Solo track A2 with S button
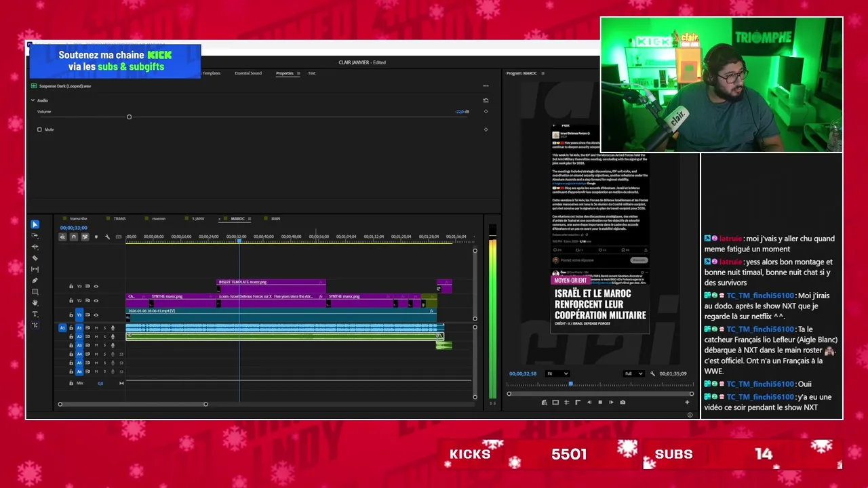Viewport: 868px width, 488px height. [104, 336]
